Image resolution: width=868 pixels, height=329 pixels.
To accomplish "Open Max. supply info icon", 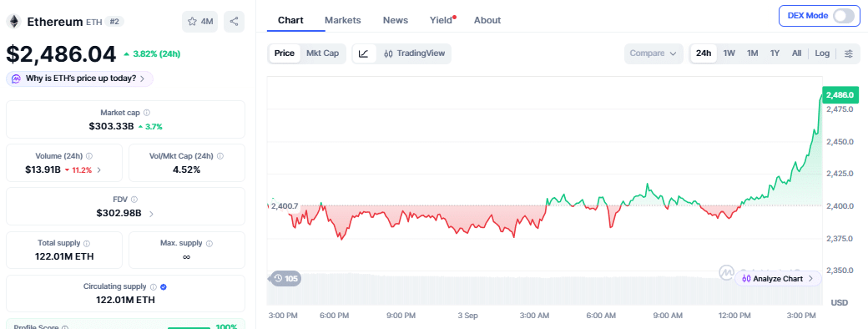I will click(209, 243).
